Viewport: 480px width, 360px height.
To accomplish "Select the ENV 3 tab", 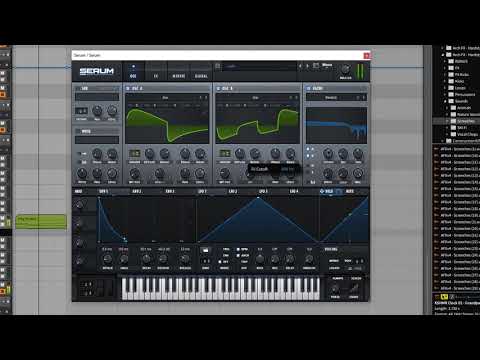I will (x=170, y=191).
